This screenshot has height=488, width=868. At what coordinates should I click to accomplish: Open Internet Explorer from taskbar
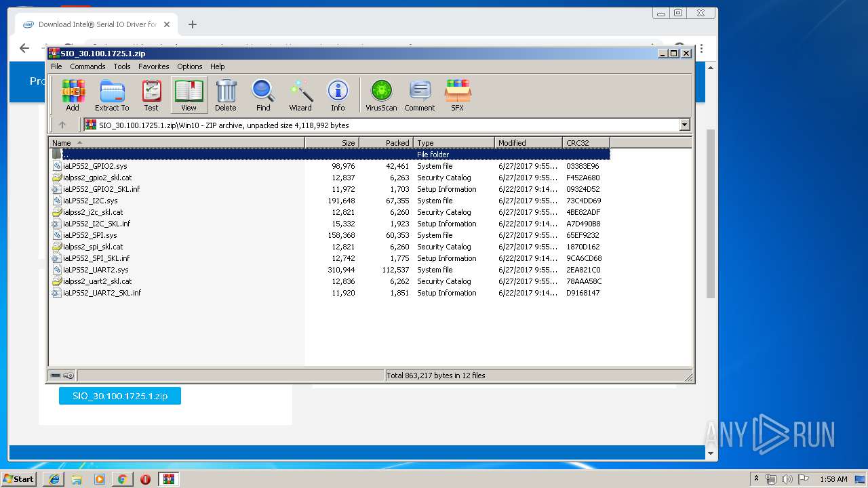54,479
